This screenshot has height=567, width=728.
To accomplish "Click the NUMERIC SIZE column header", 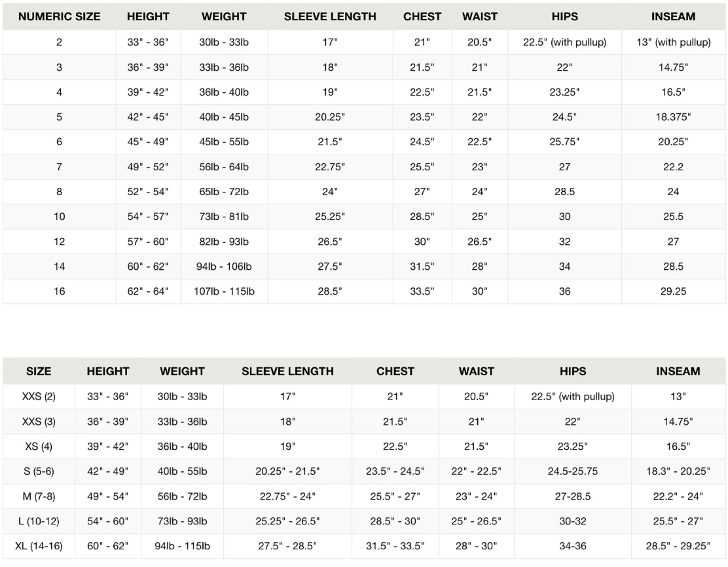I will coord(60,17).
